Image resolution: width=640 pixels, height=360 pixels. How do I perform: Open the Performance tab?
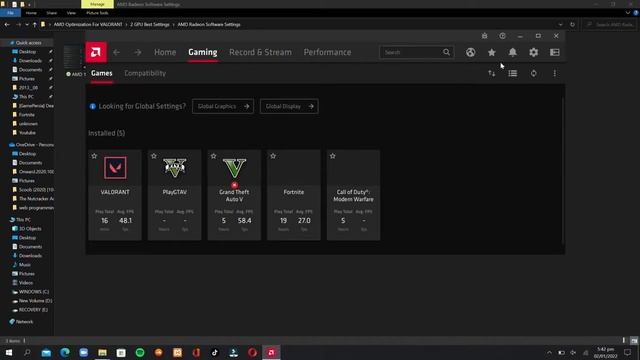click(327, 52)
